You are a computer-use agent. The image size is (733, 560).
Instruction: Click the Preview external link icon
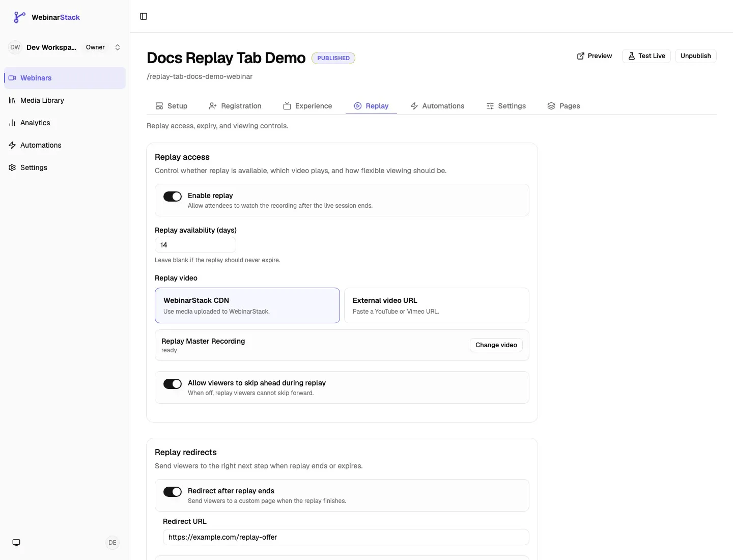[581, 56]
